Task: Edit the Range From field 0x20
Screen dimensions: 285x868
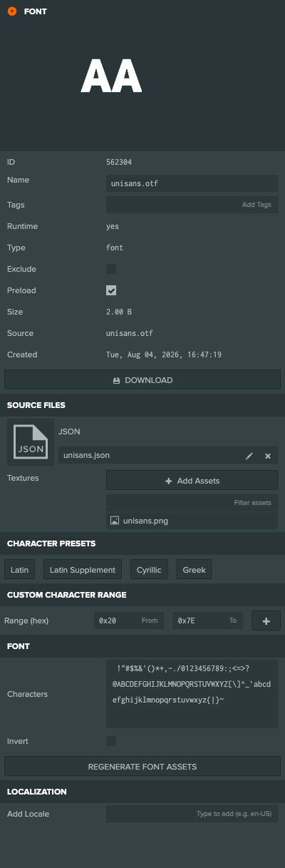Action: (129, 621)
